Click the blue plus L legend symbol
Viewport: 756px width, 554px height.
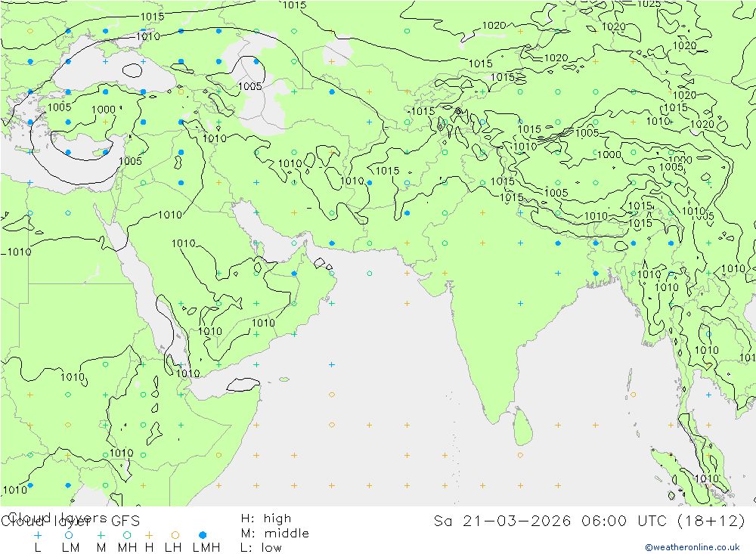[38, 535]
